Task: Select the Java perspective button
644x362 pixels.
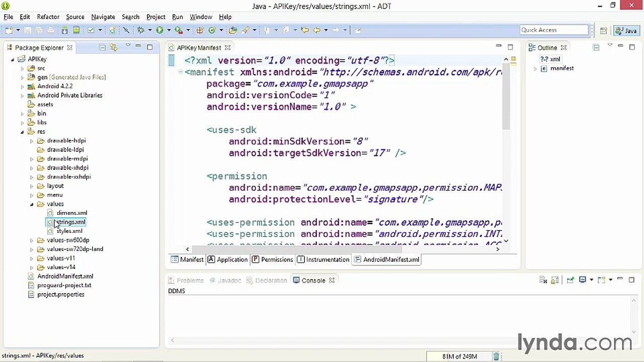Action: (626, 31)
